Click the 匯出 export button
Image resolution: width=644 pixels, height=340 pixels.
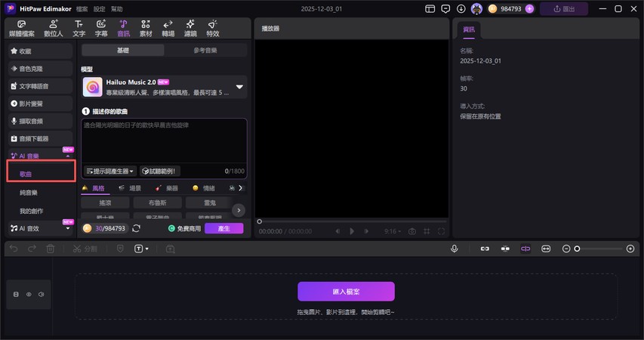click(x=564, y=8)
